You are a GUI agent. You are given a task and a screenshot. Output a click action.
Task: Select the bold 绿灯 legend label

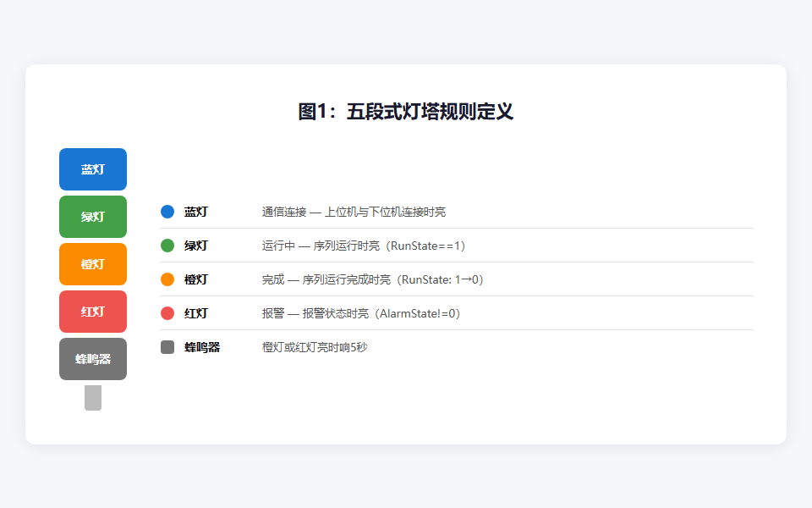(x=195, y=246)
